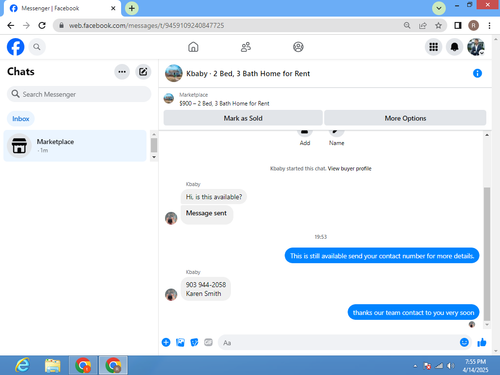Open notifications bell
The image size is (500, 375).
point(454,47)
